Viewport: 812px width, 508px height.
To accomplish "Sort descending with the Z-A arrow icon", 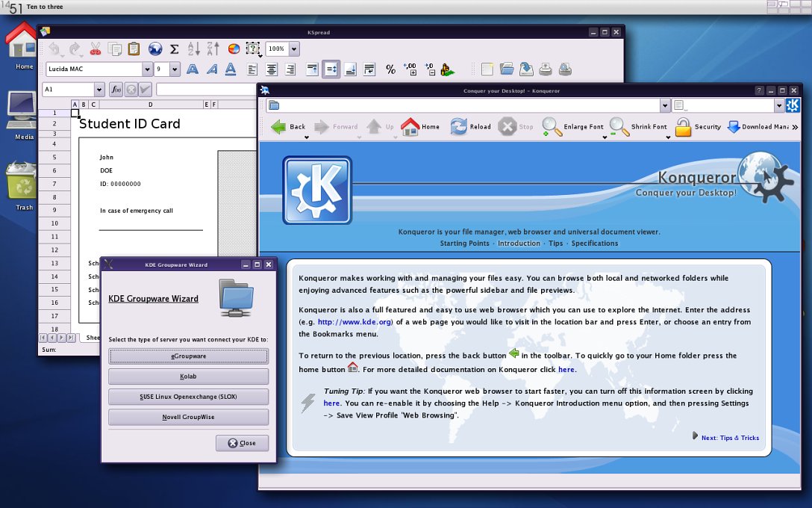I will pyautogui.click(x=213, y=49).
